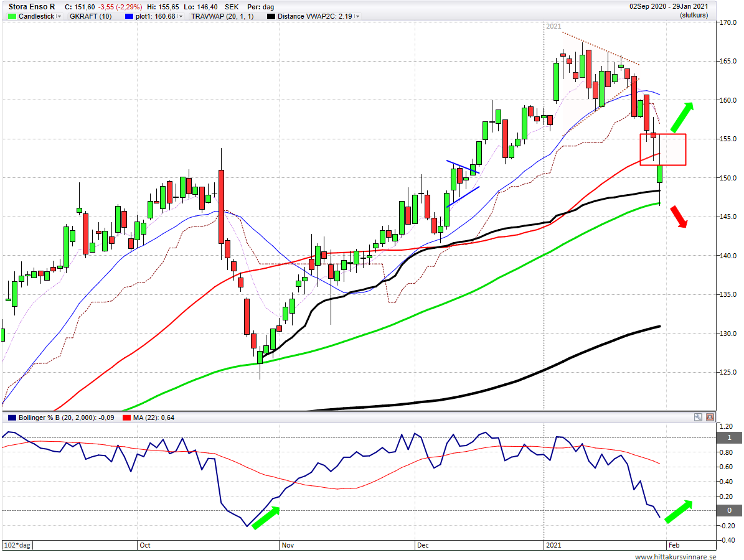Click the Distance VWAP2C: 2.19 legend label
The width and height of the screenshot is (744, 560).
coord(315,16)
